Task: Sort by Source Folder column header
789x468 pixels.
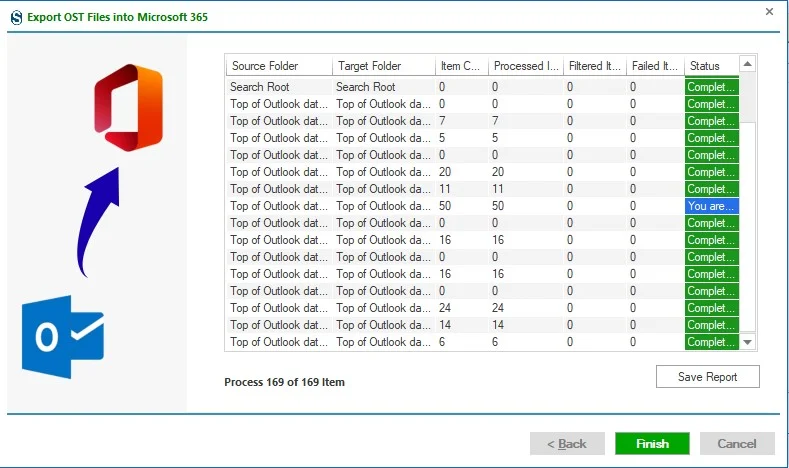Action: point(279,66)
